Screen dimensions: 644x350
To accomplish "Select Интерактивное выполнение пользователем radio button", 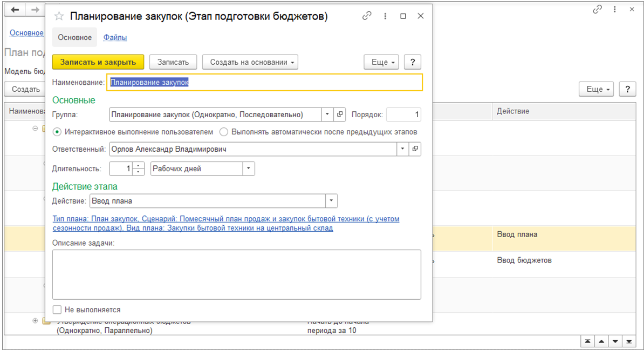I will [57, 132].
